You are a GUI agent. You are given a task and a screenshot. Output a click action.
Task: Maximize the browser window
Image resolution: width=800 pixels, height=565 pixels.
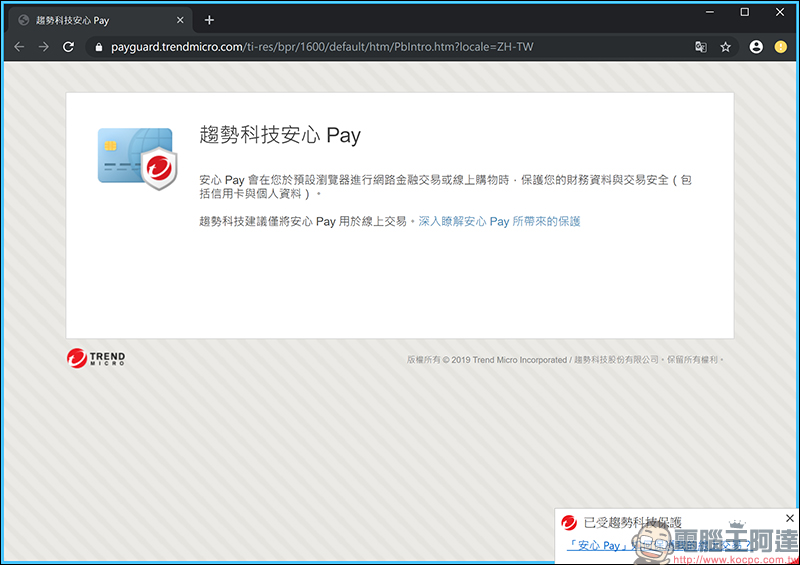745,12
